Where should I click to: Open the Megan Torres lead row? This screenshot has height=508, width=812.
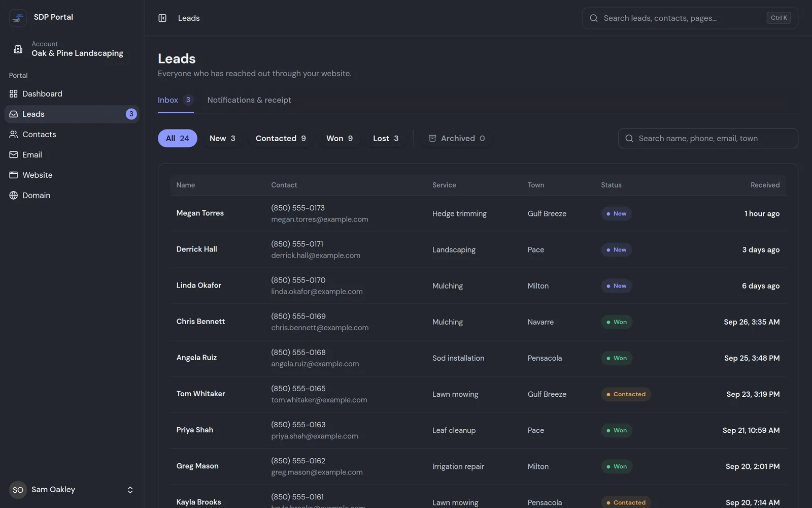[x=478, y=214]
